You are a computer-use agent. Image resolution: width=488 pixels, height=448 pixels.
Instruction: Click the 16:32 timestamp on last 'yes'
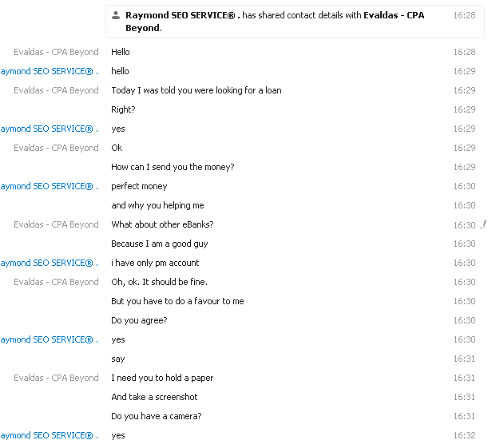(464, 435)
